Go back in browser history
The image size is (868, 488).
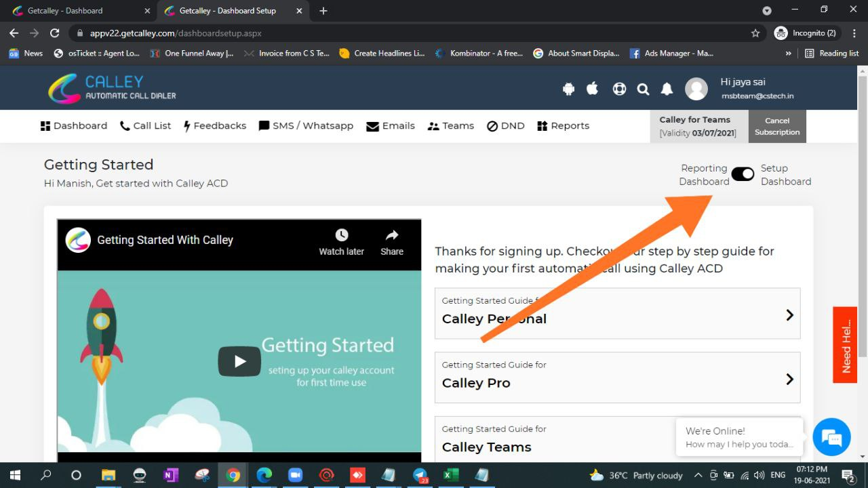(14, 33)
